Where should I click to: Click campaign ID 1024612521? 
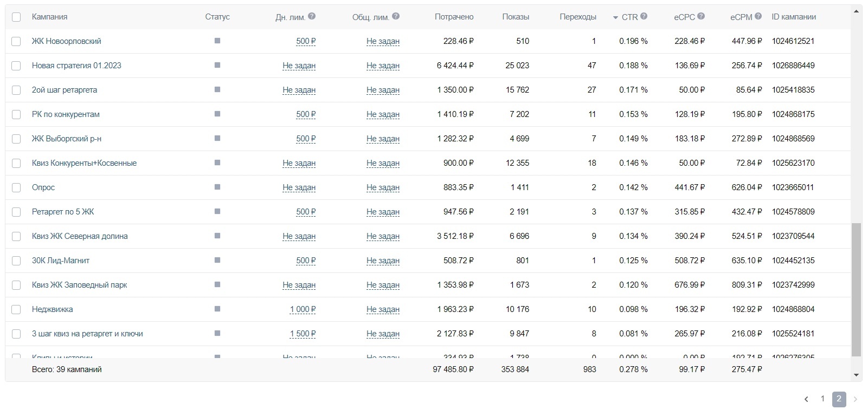pyautogui.click(x=793, y=41)
